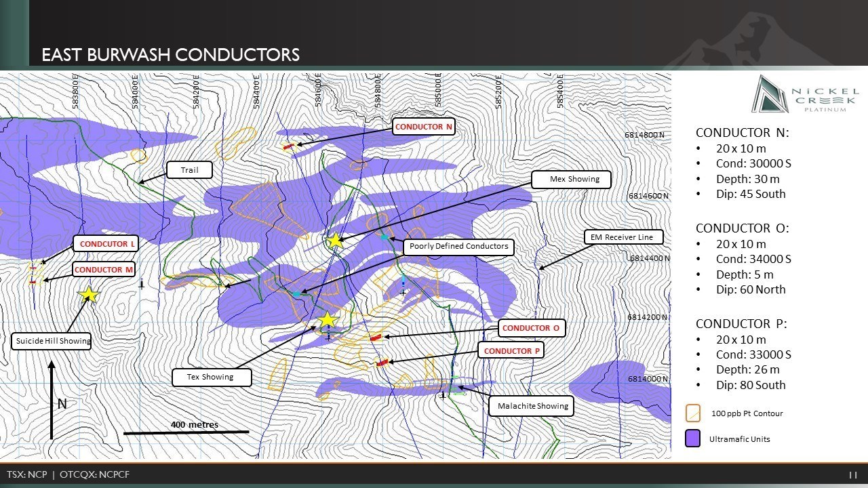The height and width of the screenshot is (488, 868).
Task: Select the CONDUCTOR M label box
Action: pos(104,270)
